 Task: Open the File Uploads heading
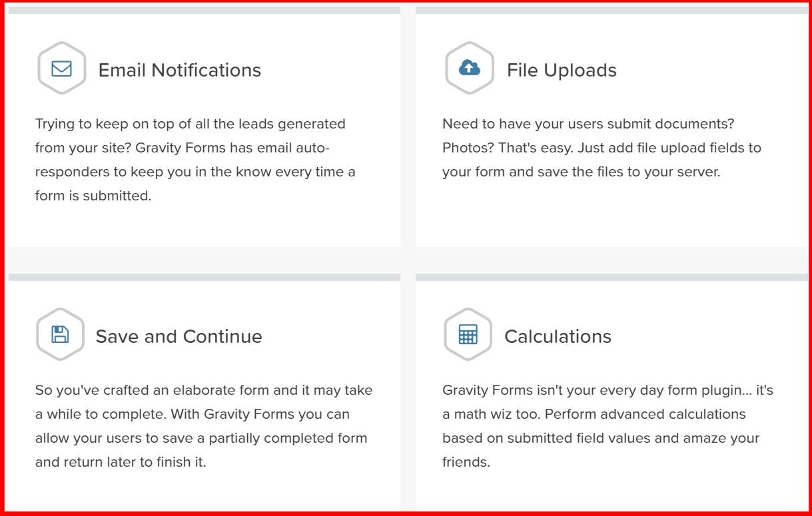(562, 71)
